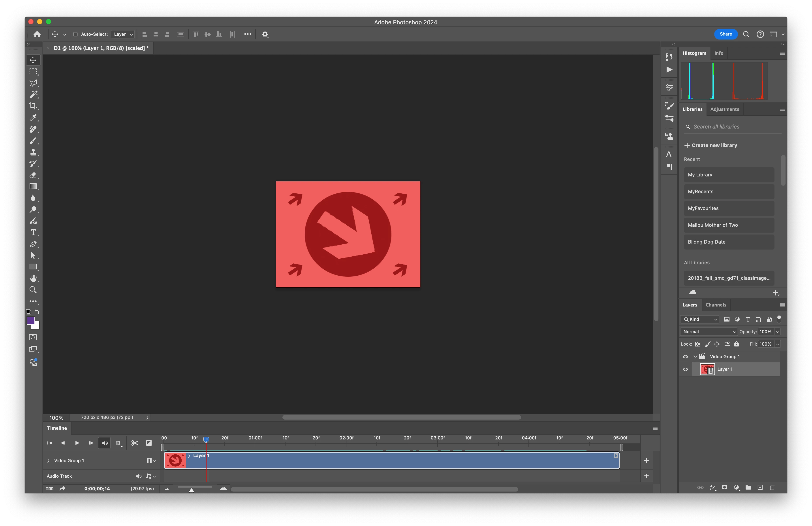Select the Zoom tool in toolbar
Screen dimensions: 812x526
pyautogui.click(x=33, y=290)
